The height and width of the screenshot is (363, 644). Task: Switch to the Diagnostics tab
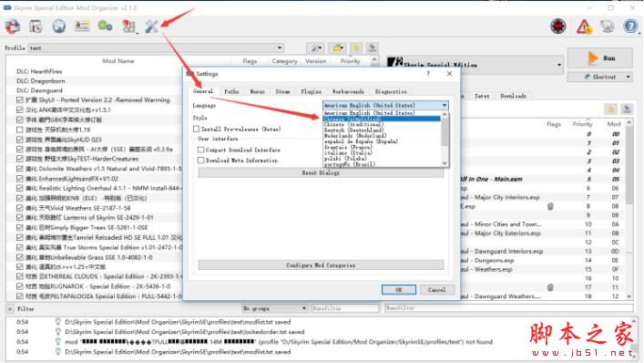[x=391, y=91]
